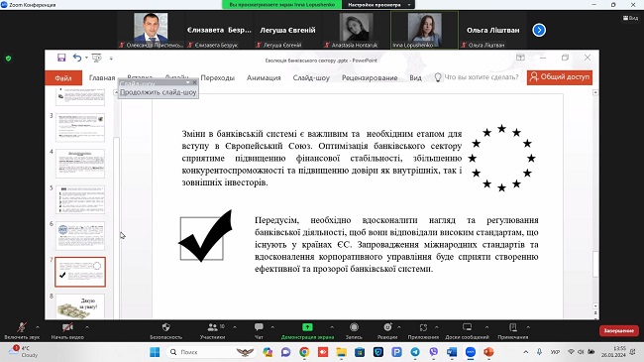
Task: Open the Zoom Chat icon
Action: pos(259,327)
